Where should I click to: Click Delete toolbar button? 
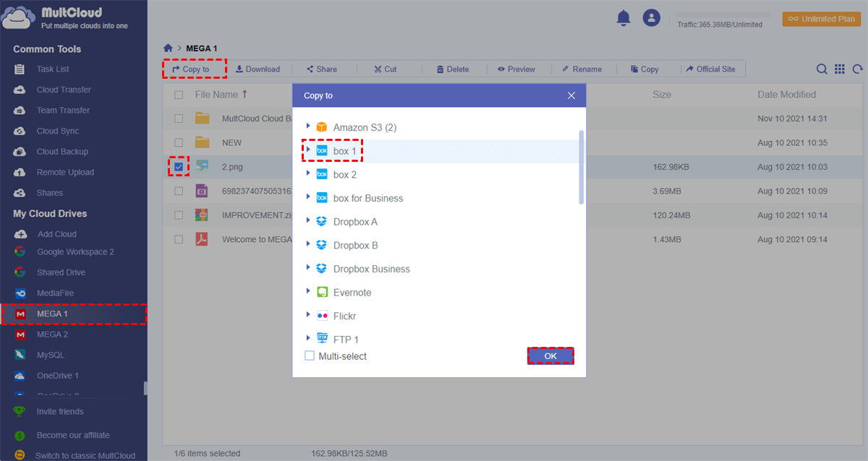click(453, 69)
